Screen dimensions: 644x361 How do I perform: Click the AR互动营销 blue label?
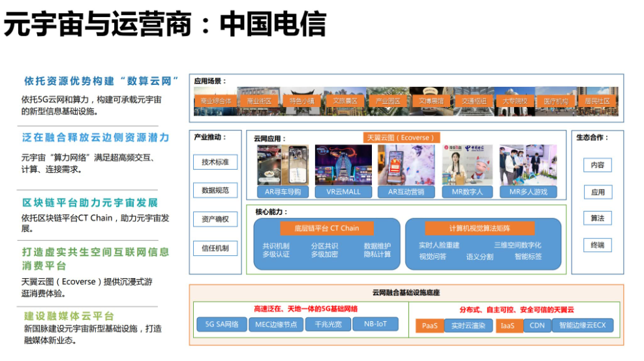point(406,192)
